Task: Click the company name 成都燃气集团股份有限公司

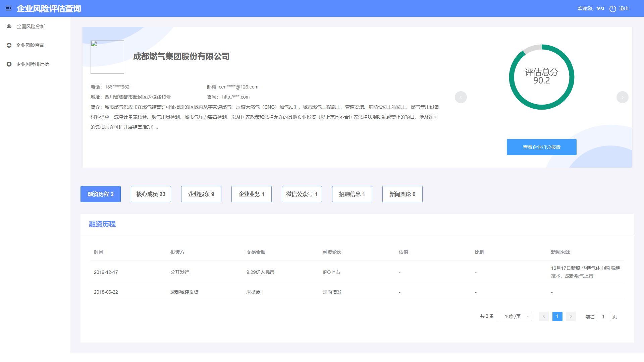Action: (181, 56)
